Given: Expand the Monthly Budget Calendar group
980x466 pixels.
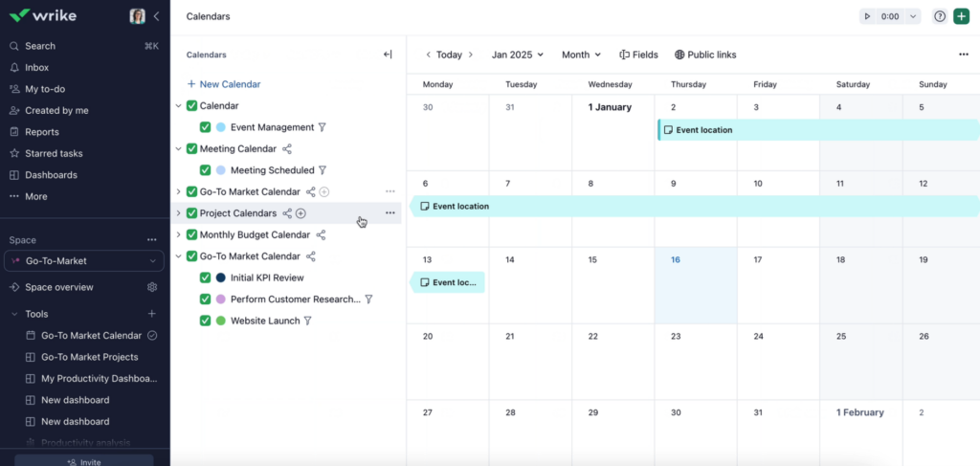Looking at the screenshot, I should 178,234.
